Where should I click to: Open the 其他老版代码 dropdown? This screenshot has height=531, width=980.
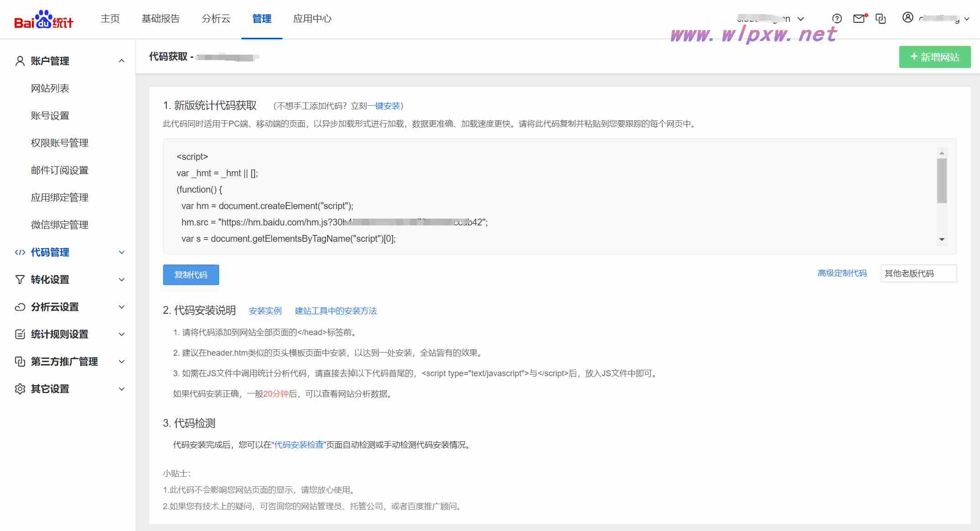coord(918,273)
